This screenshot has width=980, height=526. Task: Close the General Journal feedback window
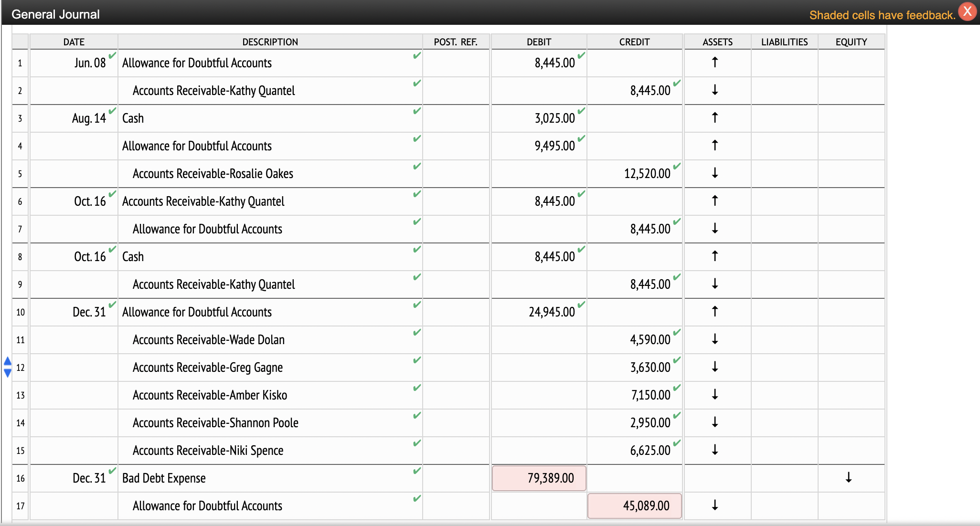[967, 11]
